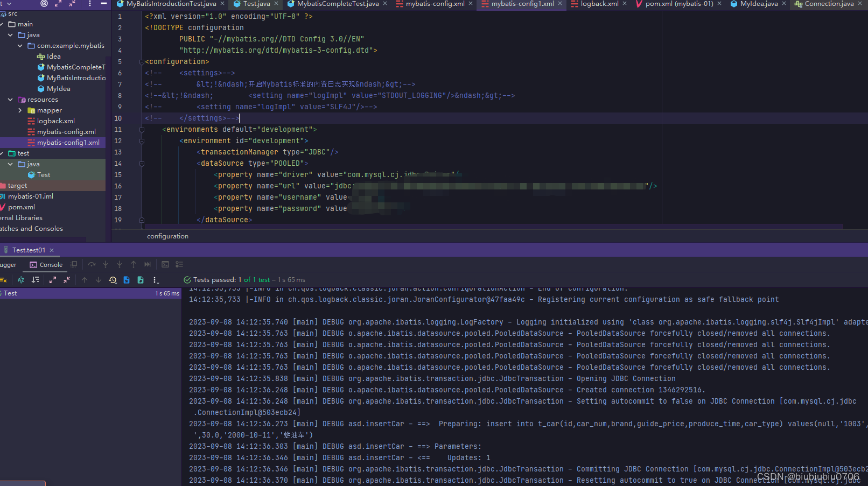
Task: Expand the mapper folder
Action: tap(20, 110)
